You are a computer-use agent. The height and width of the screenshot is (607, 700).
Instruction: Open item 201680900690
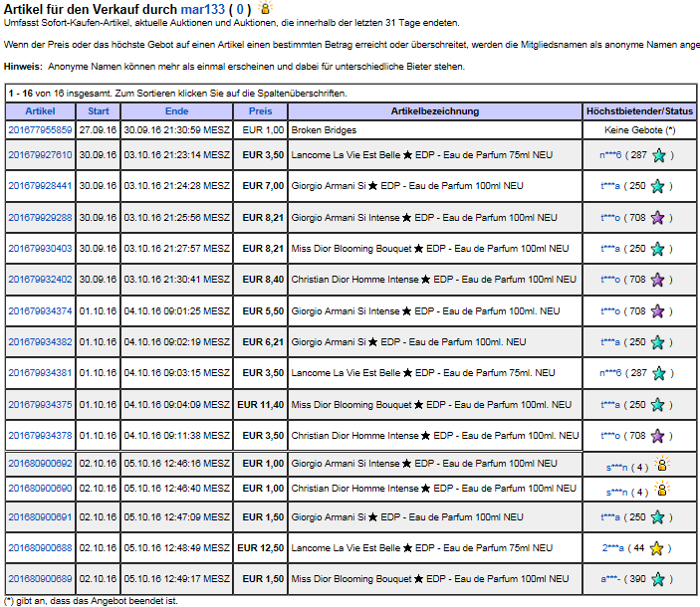coord(40,488)
